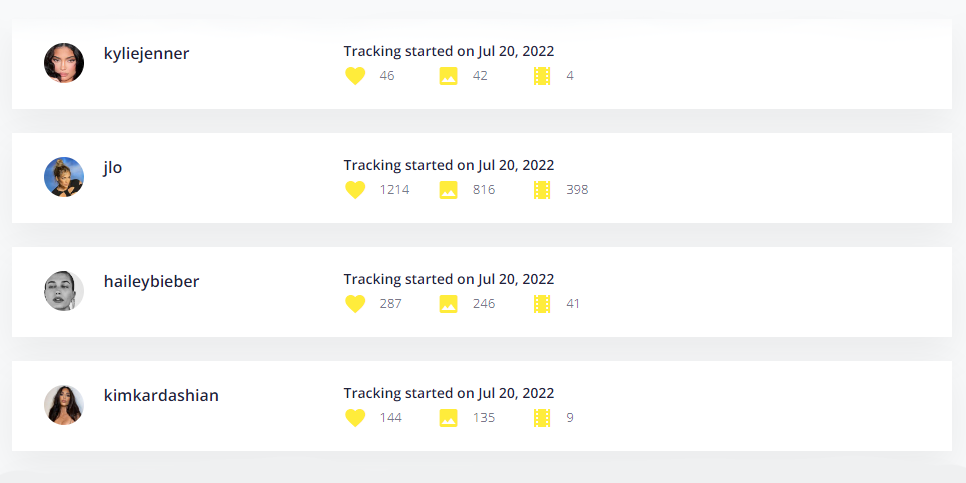The image size is (966, 483).
Task: Go to the haileybieber username link
Action: tap(151, 282)
